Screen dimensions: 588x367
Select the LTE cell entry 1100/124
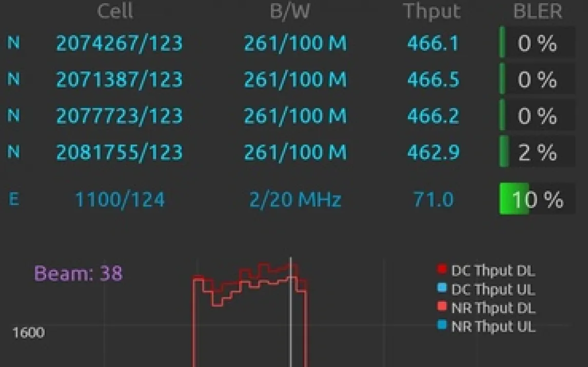[x=120, y=199]
